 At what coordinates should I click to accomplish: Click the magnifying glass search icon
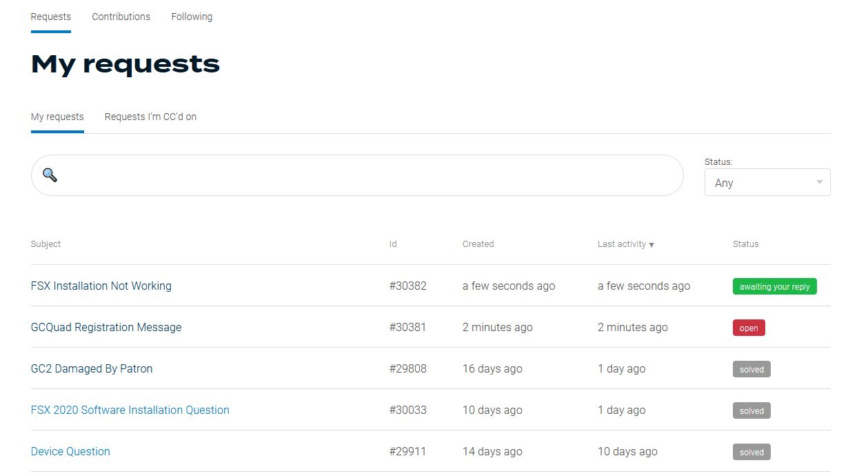[50, 175]
